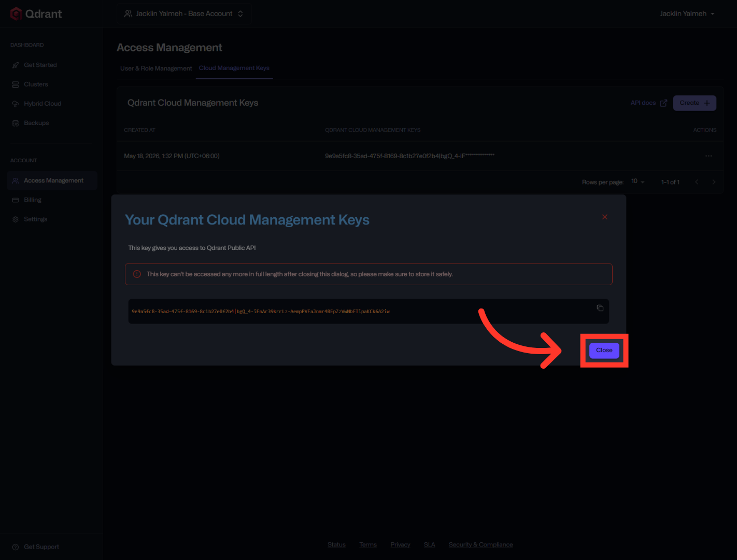Click the Get Support link
737x560 pixels.
coord(36,547)
